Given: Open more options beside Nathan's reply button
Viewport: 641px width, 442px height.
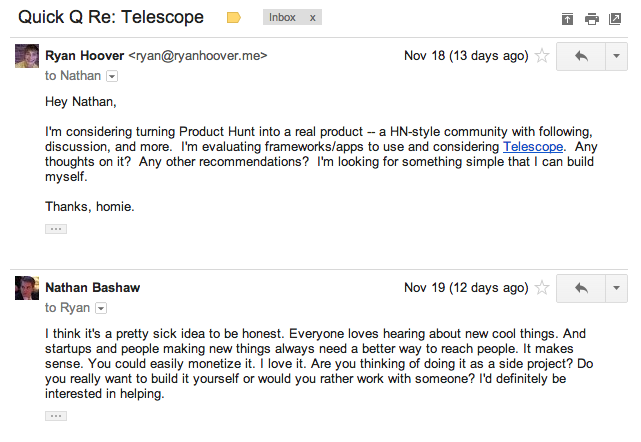Looking at the screenshot, I should coord(616,289).
